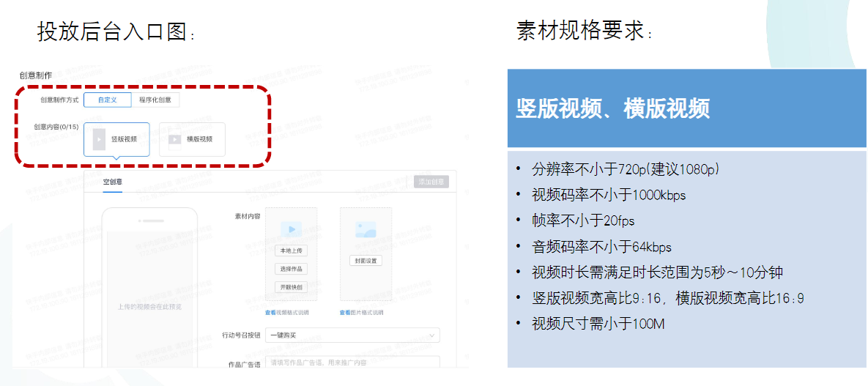Viewport: 868px width, 386px height.
Task: Click the 视频尺寸需小于100M line
Action: point(598,324)
